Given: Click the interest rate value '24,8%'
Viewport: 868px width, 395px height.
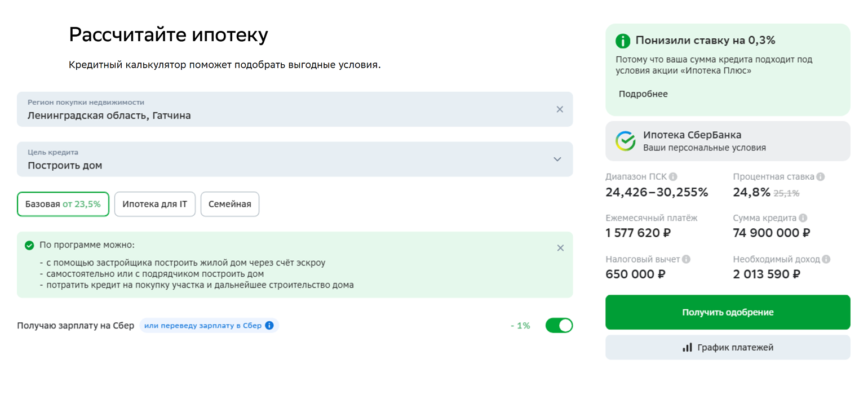Looking at the screenshot, I should point(751,192).
